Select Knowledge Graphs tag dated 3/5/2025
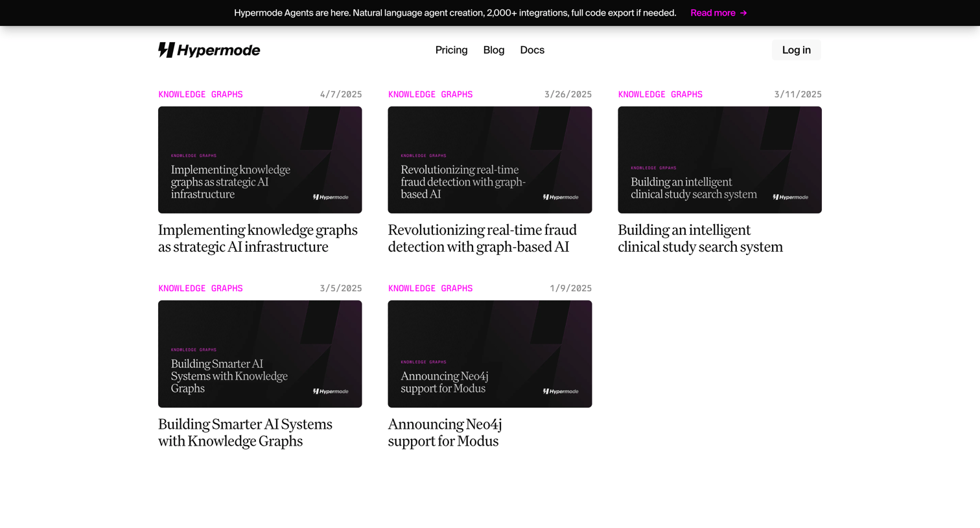 coord(200,289)
